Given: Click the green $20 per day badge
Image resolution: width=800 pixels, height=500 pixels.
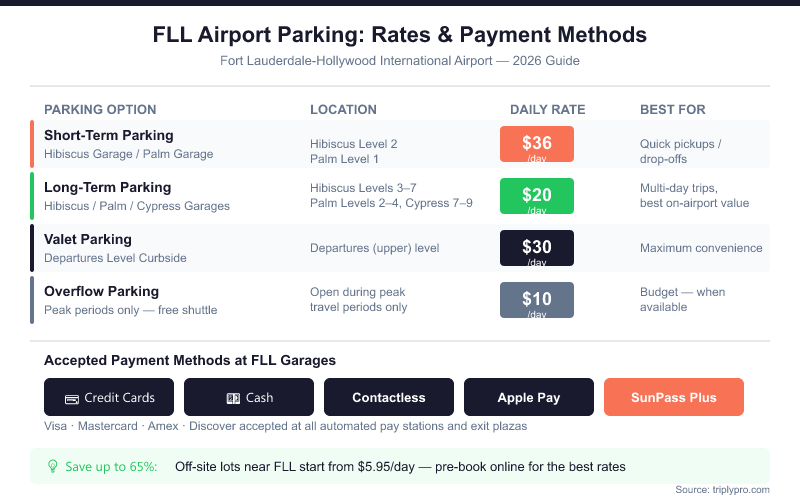Looking at the screenshot, I should 537,196.
